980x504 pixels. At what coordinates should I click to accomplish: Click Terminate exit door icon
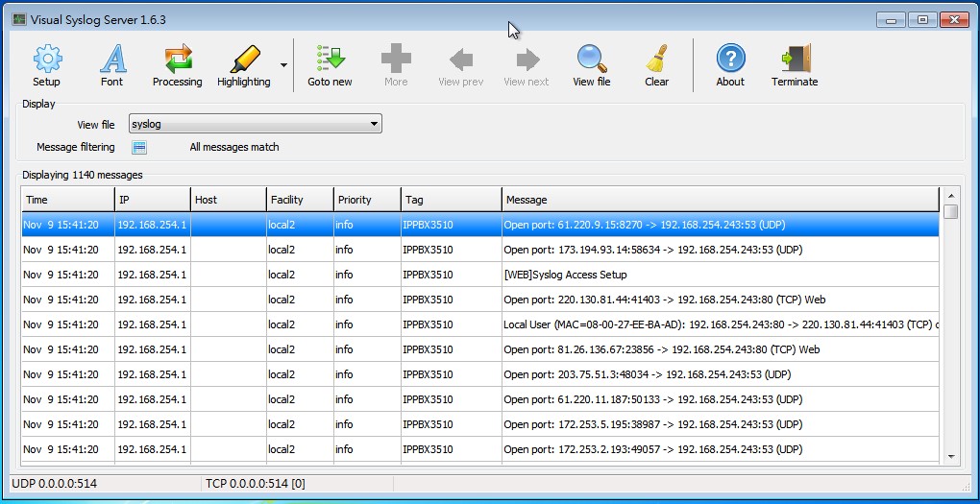click(x=795, y=60)
